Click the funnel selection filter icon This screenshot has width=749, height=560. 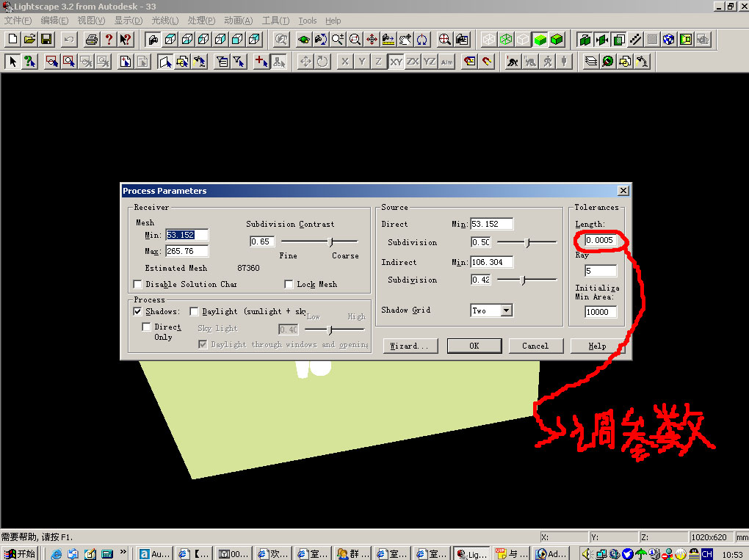point(239,61)
